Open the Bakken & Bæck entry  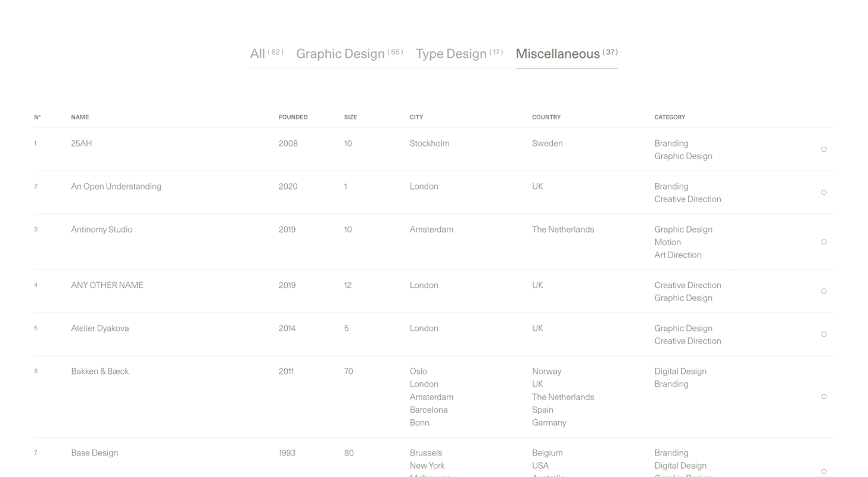[x=100, y=371]
